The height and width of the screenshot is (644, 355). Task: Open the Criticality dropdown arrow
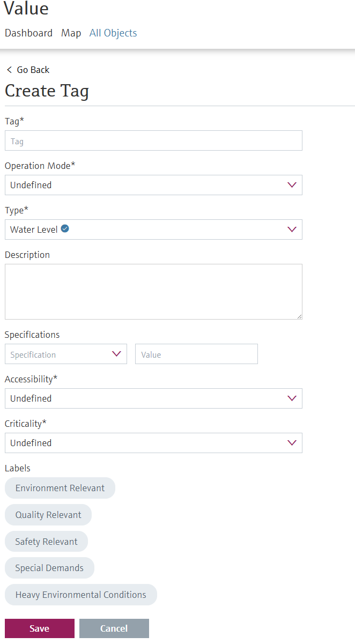coord(292,443)
